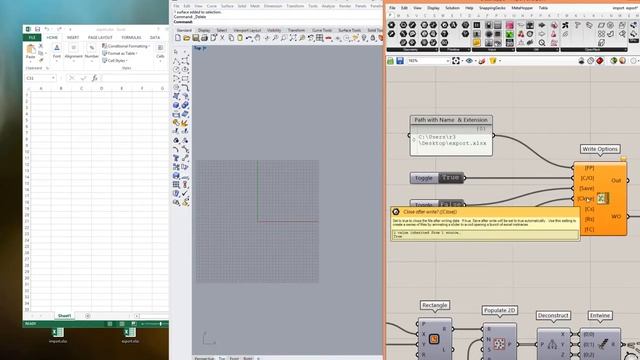Click Pan hand icon in Rhino toolbar

pos(258,38)
